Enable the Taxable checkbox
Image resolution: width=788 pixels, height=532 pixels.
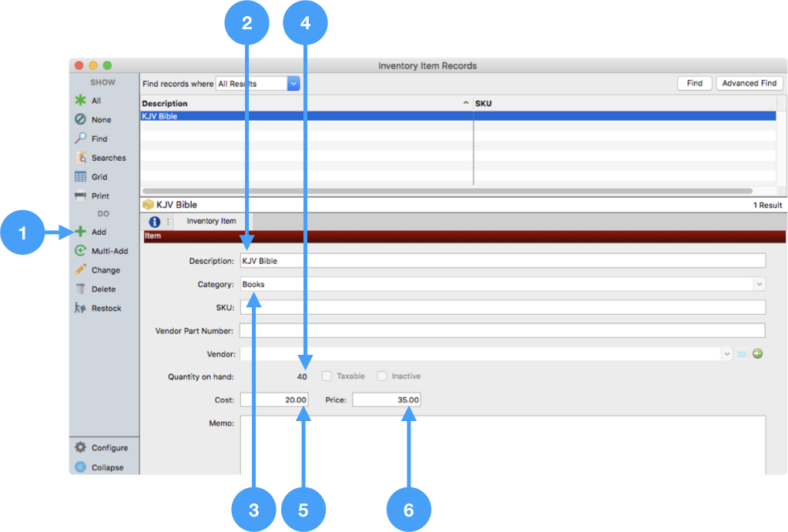pyautogui.click(x=327, y=376)
